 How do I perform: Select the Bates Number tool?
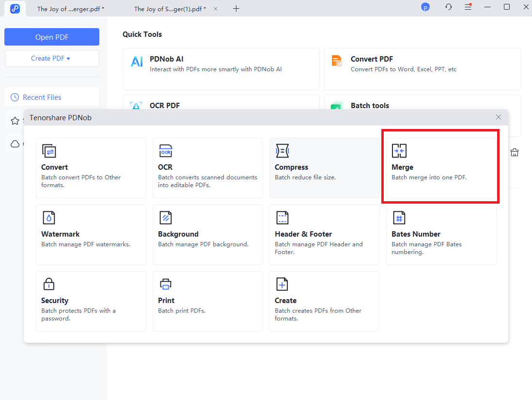coord(441,234)
